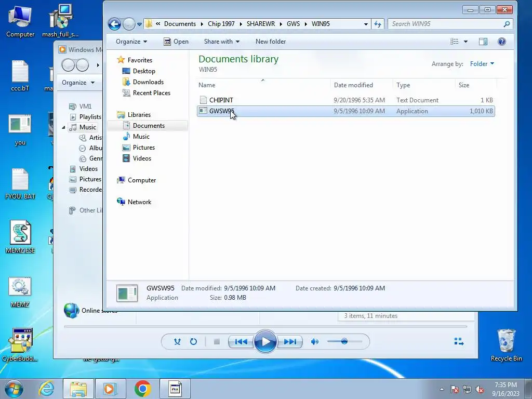Open recent locations dropdown beside Forward arrow
The height and width of the screenshot is (399, 532).
tap(139, 24)
